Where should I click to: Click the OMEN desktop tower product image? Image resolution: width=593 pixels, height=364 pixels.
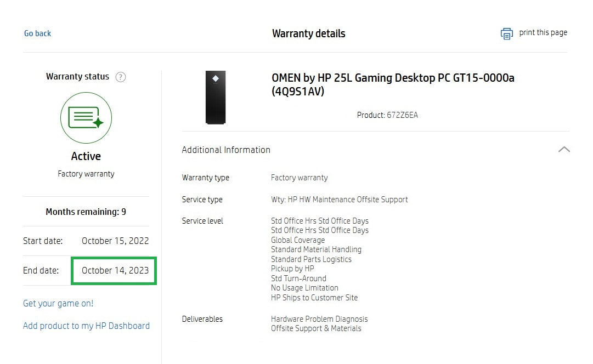(x=216, y=97)
